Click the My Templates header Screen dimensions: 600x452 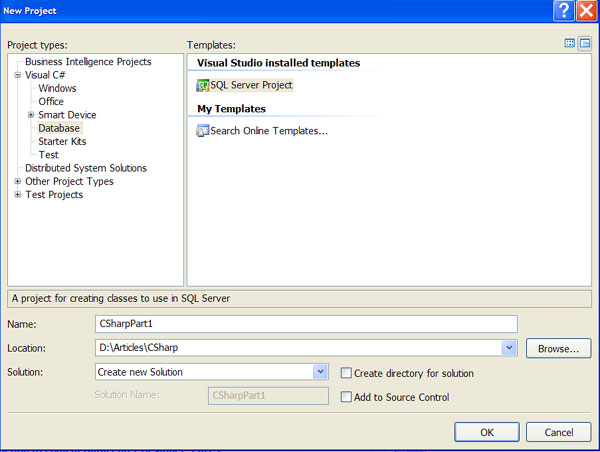point(232,109)
